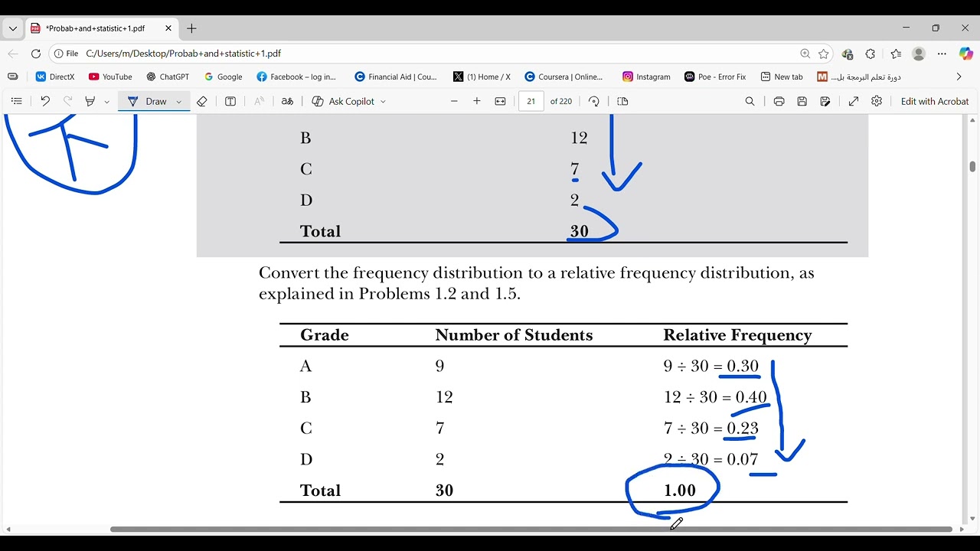Zoom out the PDF with minus
This screenshot has height=551, width=980.
tap(454, 101)
